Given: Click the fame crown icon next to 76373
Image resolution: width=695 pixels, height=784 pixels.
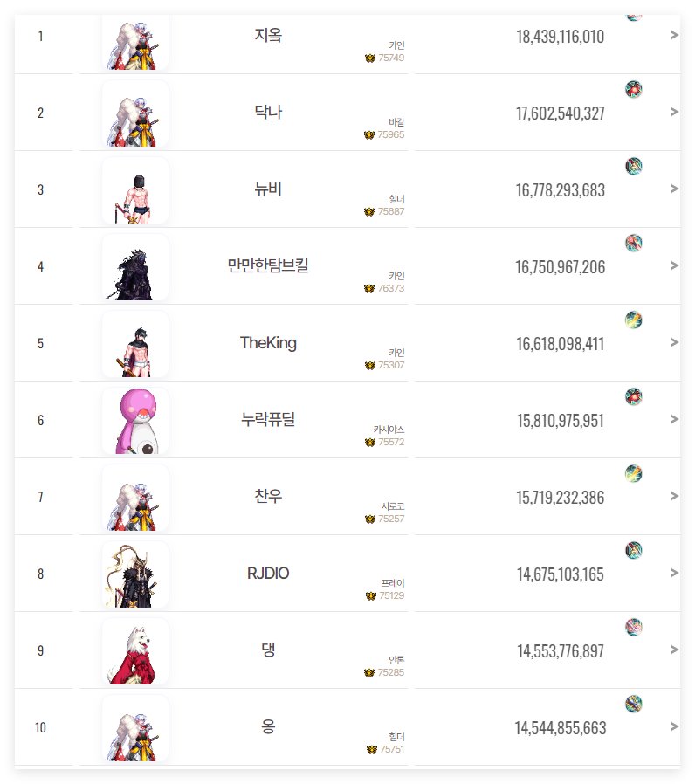Looking at the screenshot, I should 369,288.
